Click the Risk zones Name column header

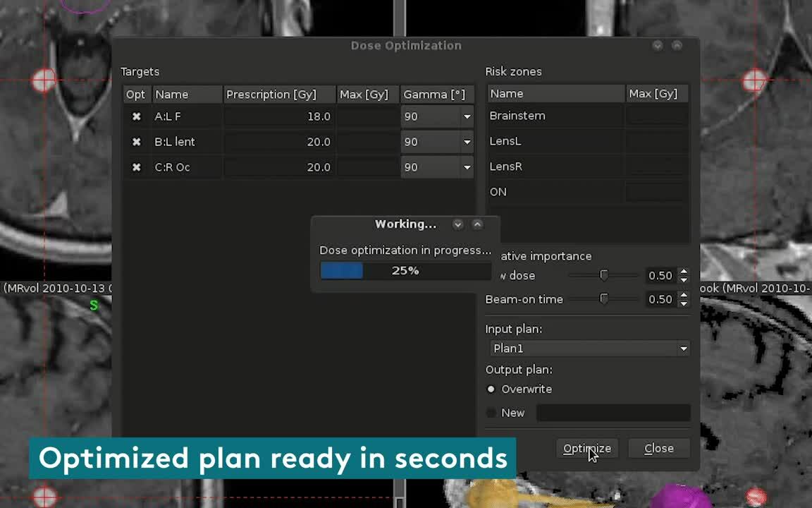pos(556,93)
